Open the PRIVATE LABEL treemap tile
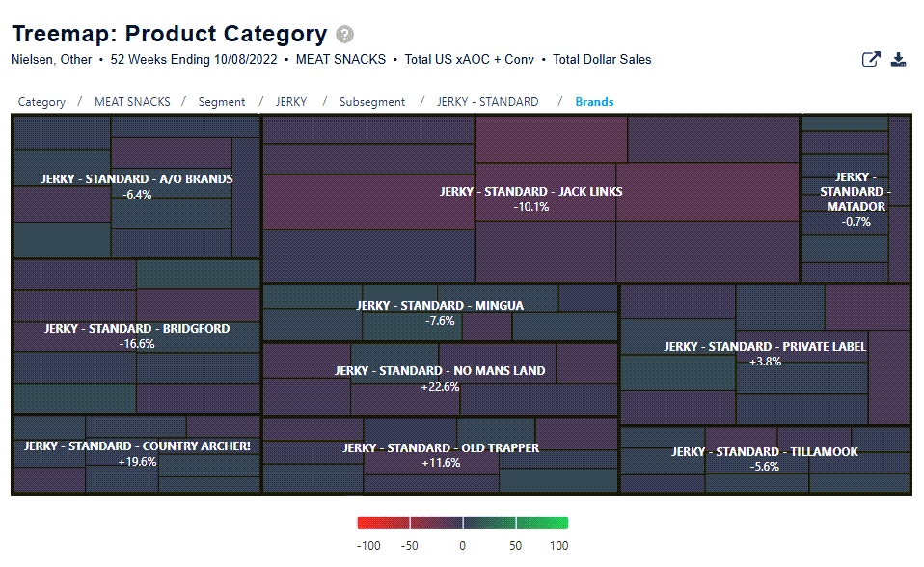 pyautogui.click(x=765, y=354)
